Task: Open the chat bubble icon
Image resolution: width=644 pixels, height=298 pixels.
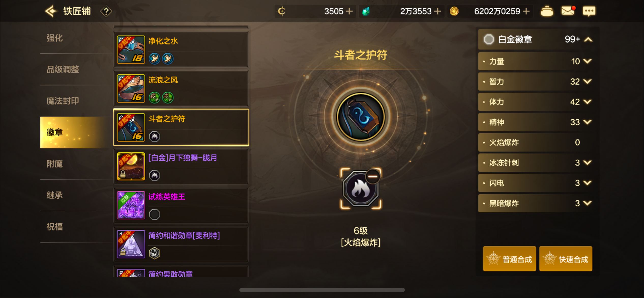Action: pos(589,11)
